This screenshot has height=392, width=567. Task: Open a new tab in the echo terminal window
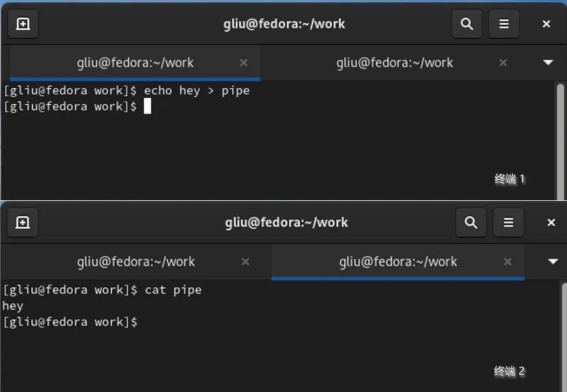[23, 25]
